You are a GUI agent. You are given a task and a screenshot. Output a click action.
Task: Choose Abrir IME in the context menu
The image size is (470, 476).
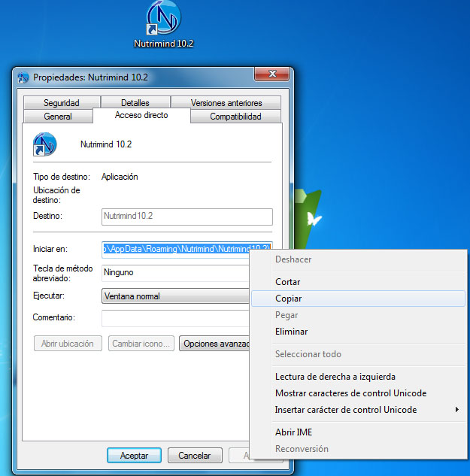click(x=358, y=432)
